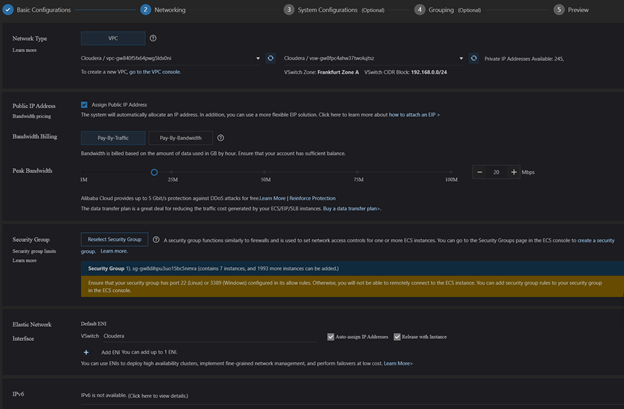Click step 5 circle icon

559,10
